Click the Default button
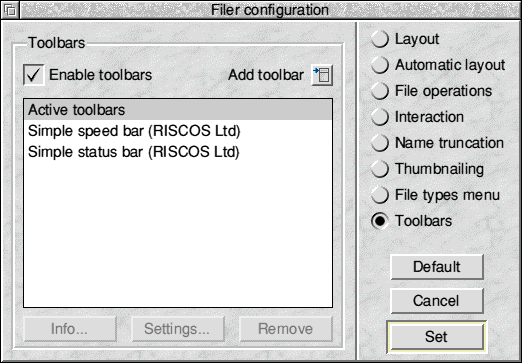The image size is (522, 363). pos(437,267)
